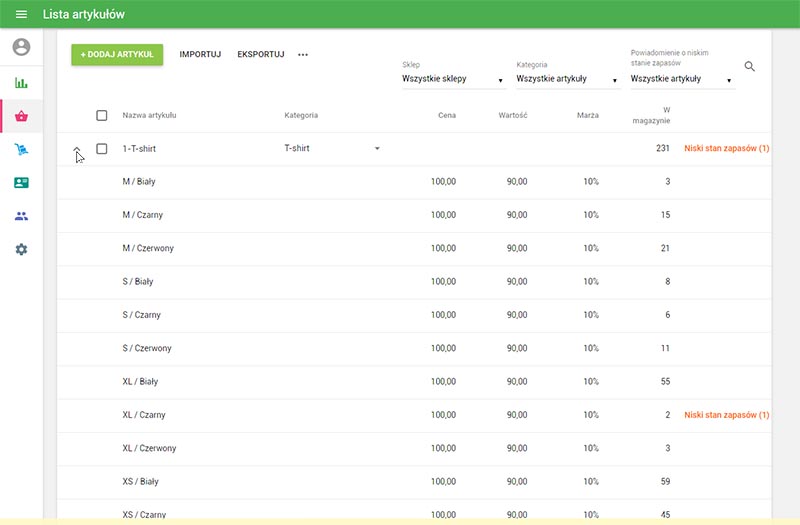Open the employee ID card icon

click(x=21, y=183)
